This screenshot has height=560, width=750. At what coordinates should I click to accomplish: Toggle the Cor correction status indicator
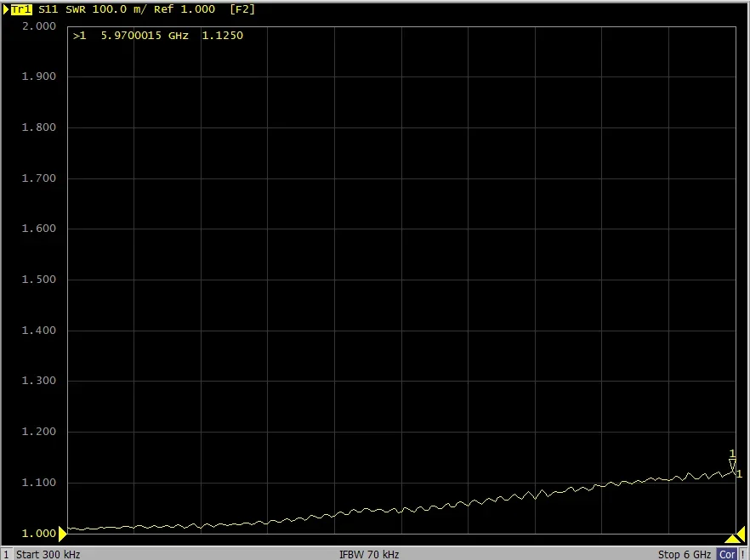coord(727,554)
